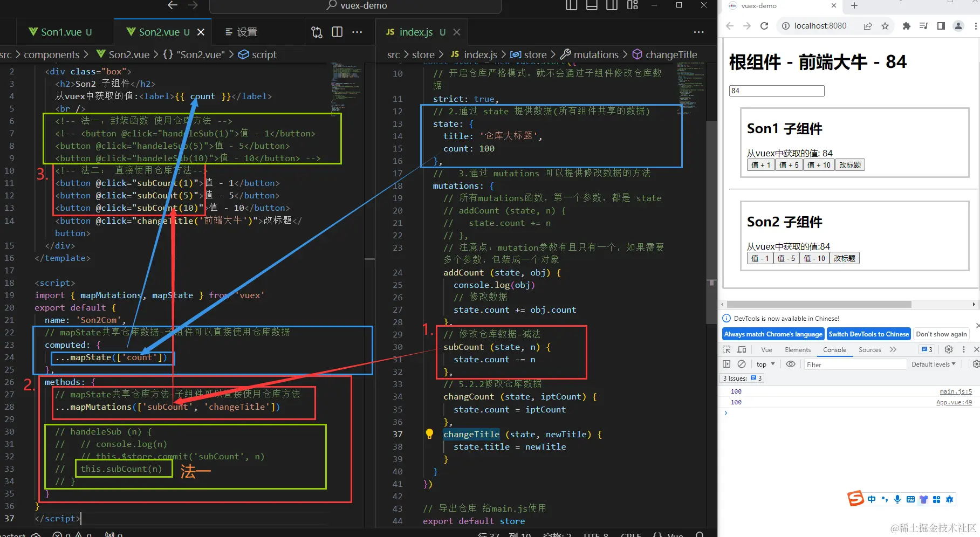Switch to the Son1.vue editor tab
The width and height of the screenshot is (980, 537).
coord(60,32)
